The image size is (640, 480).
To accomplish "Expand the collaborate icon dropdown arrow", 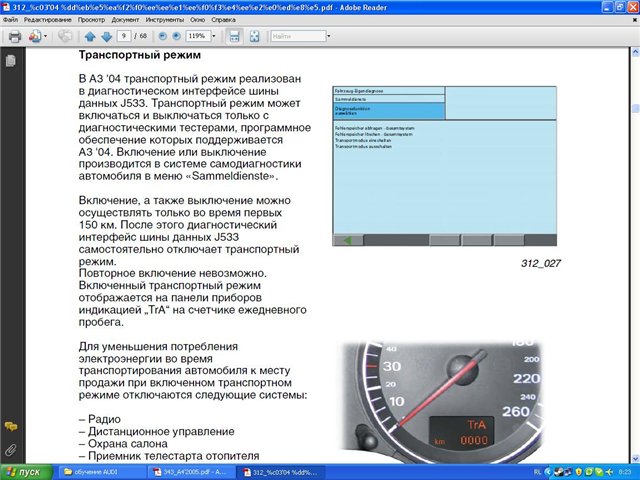I will [45, 36].
